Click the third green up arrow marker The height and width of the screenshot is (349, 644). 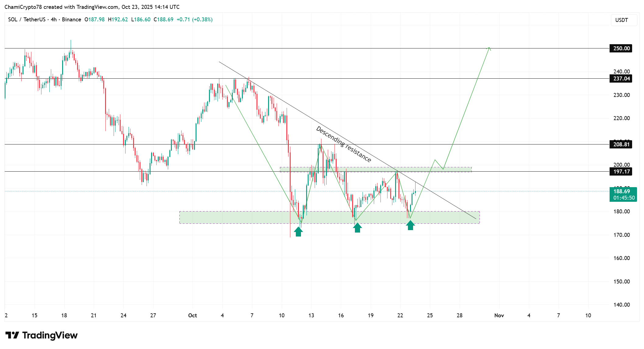tap(410, 225)
